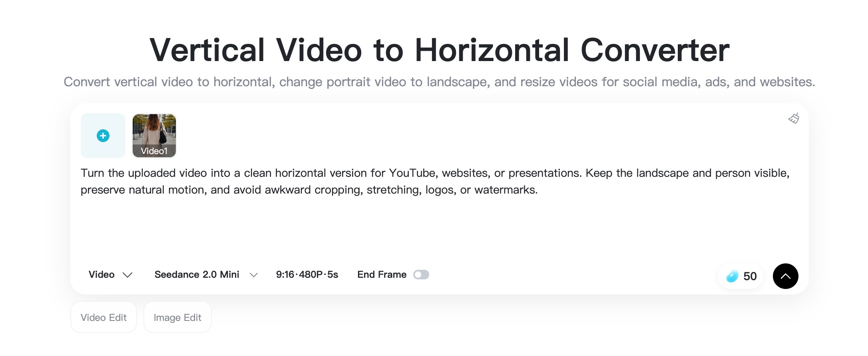Clear the prompt with the broom icon

click(x=794, y=118)
